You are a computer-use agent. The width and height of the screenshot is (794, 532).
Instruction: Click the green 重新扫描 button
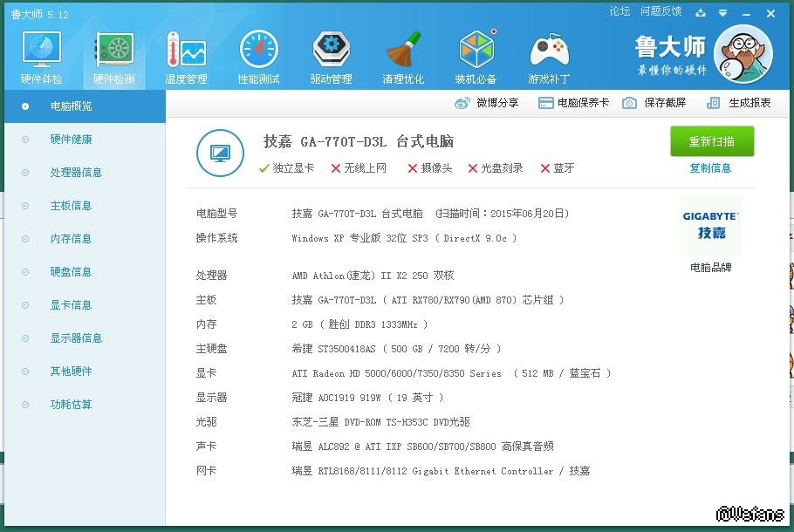(711, 141)
